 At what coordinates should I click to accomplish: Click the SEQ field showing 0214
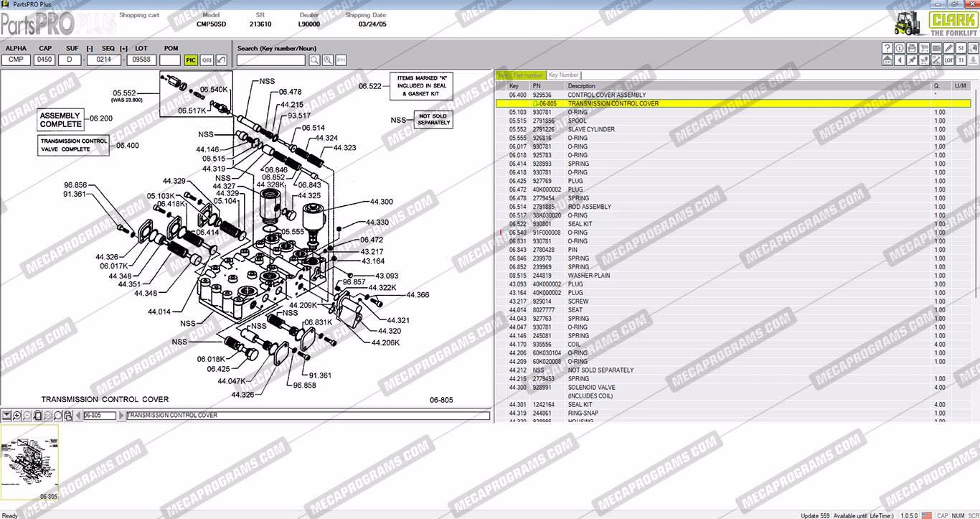pos(103,60)
